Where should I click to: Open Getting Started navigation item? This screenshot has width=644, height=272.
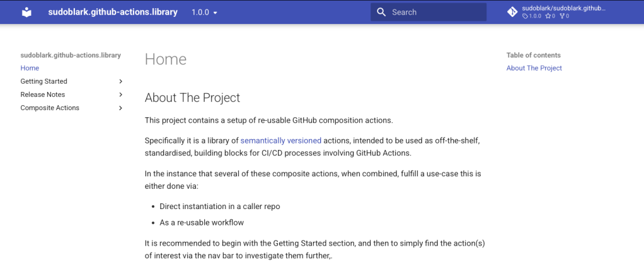point(44,81)
